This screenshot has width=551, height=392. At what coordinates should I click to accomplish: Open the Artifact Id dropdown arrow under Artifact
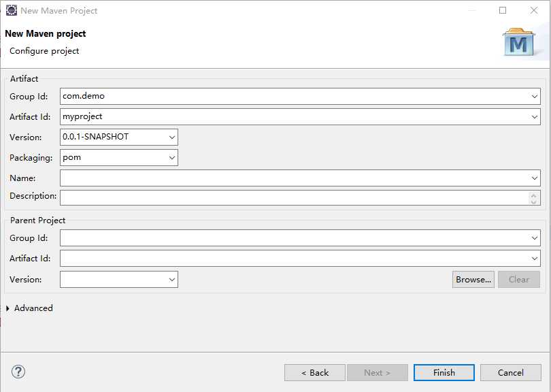[x=535, y=117]
